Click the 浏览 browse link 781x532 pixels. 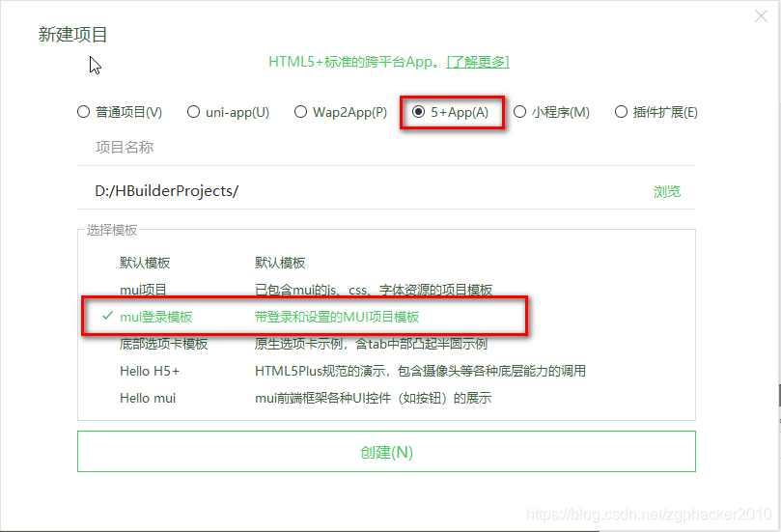[667, 191]
